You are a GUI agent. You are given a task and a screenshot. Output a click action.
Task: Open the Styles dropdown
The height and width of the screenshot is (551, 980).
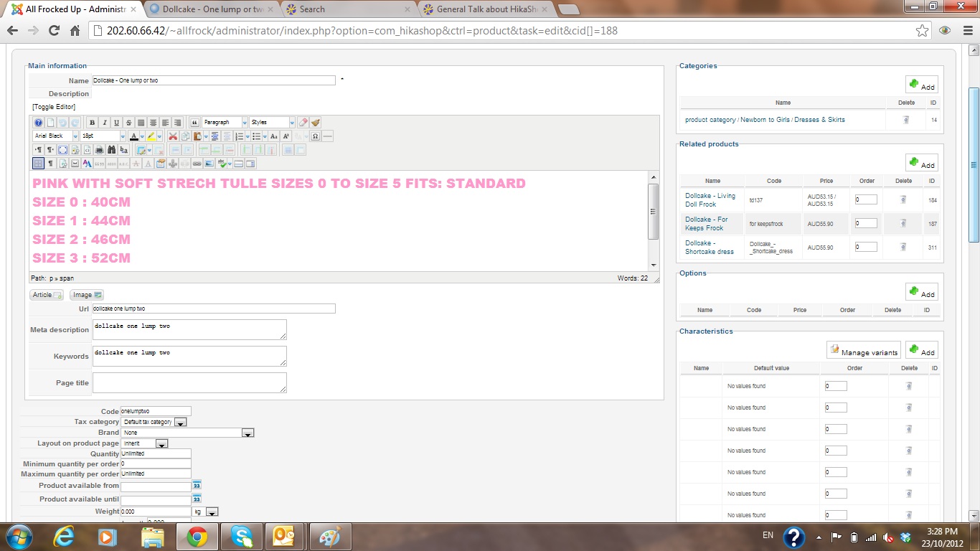272,123
